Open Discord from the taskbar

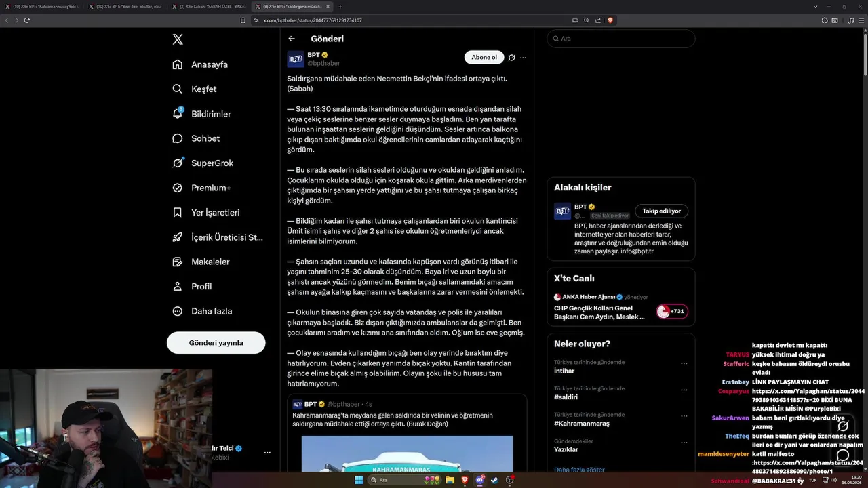[479, 480]
